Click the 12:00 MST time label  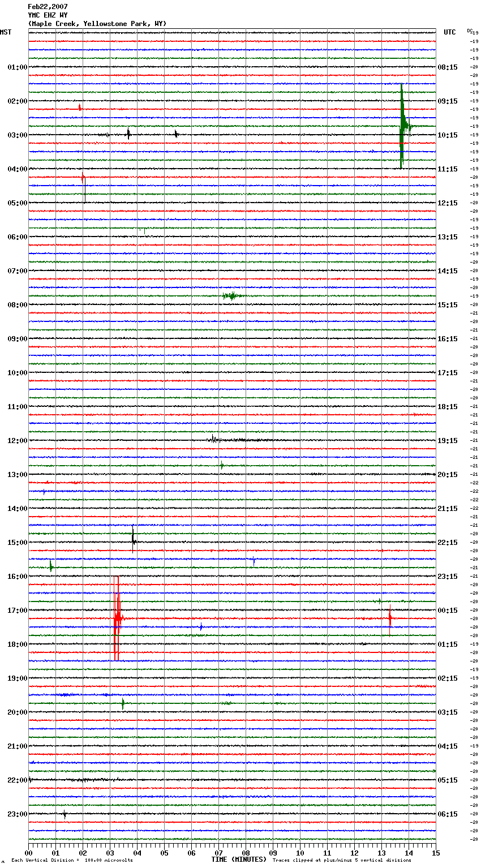(x=17, y=441)
